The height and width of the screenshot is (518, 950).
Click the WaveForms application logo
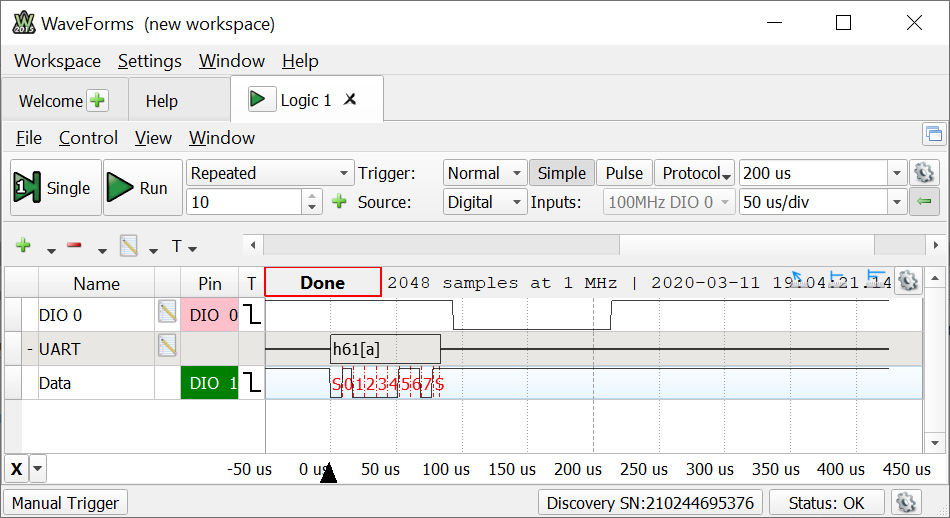[24, 22]
